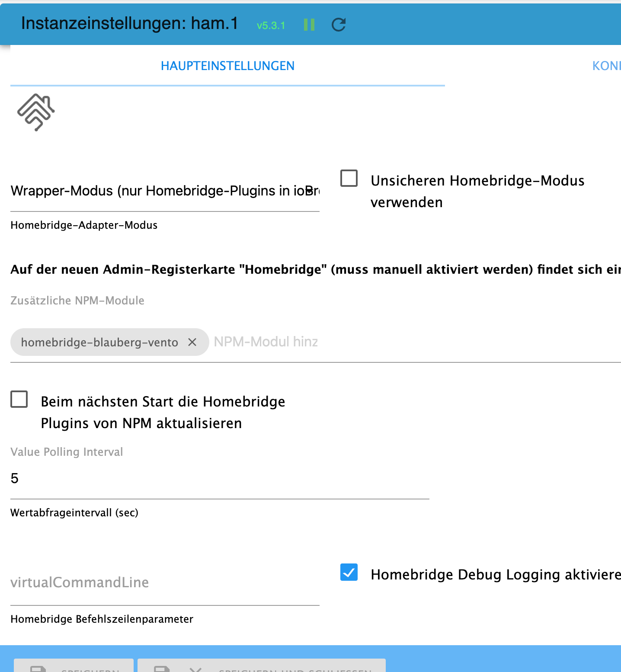
Task: Click the Zusätzliche NPM-Module label
Action: tap(77, 301)
